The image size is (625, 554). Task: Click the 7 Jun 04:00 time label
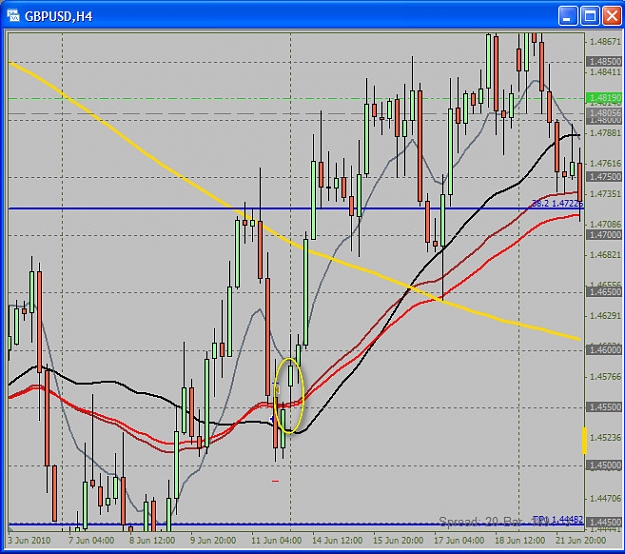[x=91, y=540]
